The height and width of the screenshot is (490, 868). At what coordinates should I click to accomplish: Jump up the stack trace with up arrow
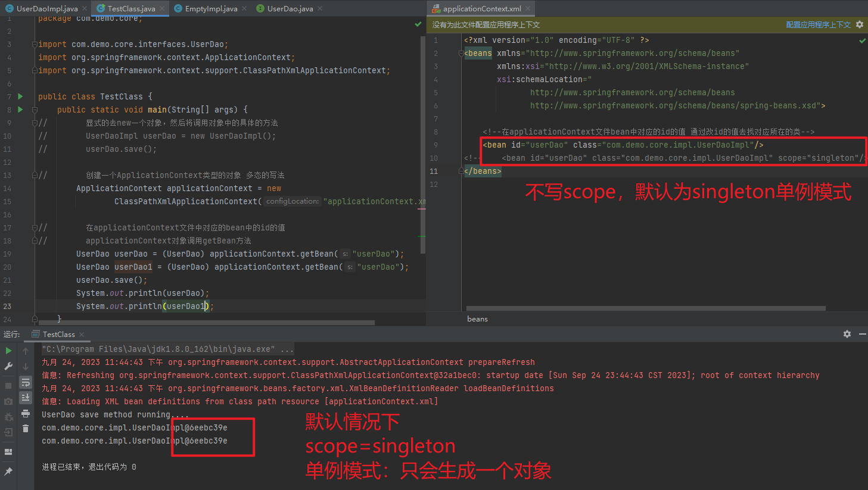(26, 351)
